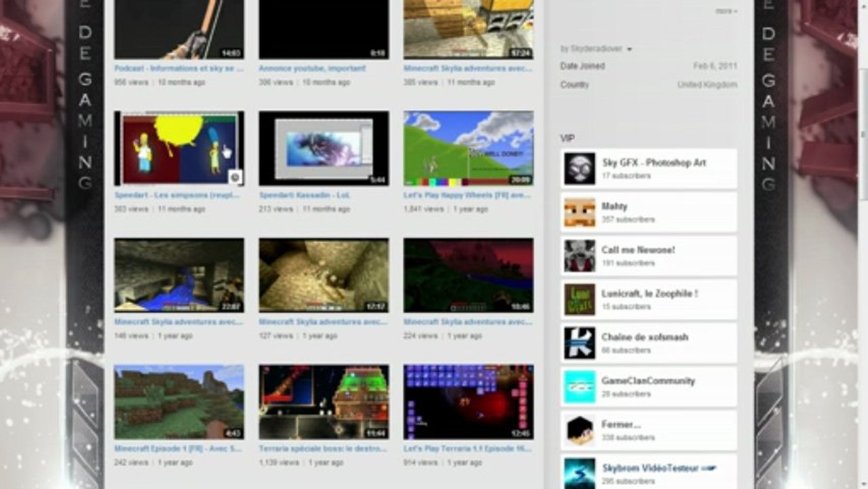
Task: Visit the 'GameClanCommunity' channel name
Action: click(648, 381)
